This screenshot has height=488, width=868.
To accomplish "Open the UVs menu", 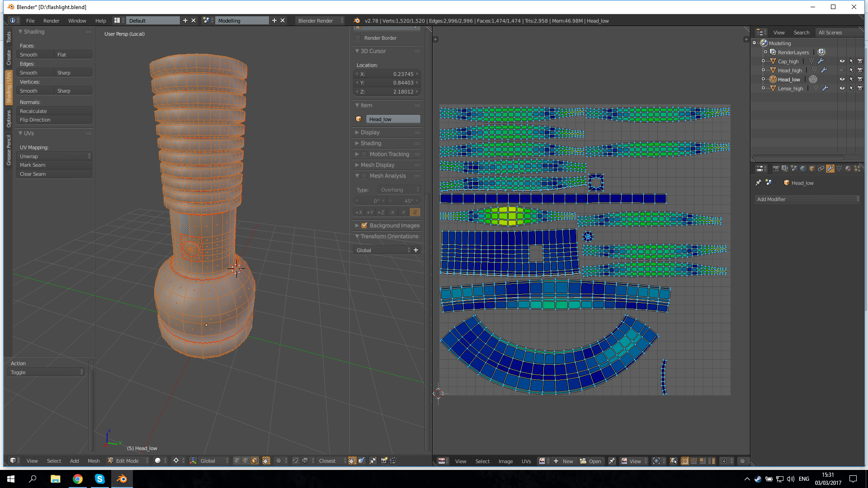I will coord(526,461).
